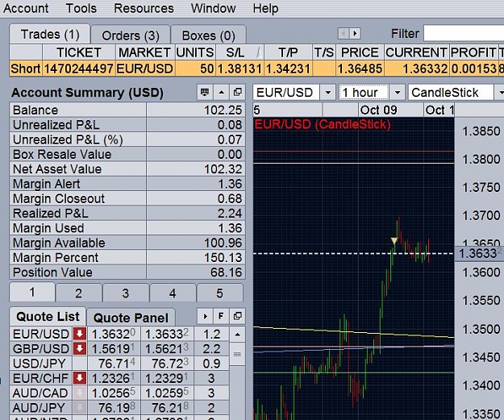
Task: Open the Window menu
Action: point(213,8)
